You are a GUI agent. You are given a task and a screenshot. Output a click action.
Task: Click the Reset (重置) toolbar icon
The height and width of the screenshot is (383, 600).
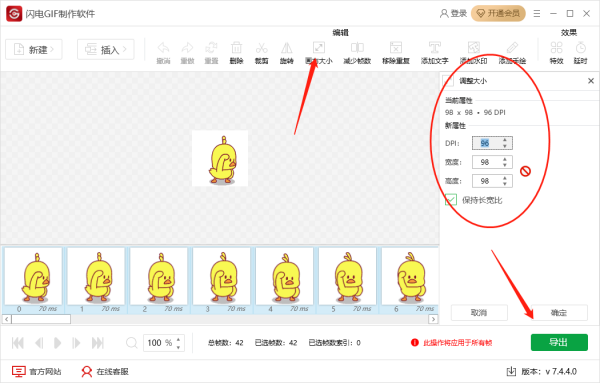211,49
